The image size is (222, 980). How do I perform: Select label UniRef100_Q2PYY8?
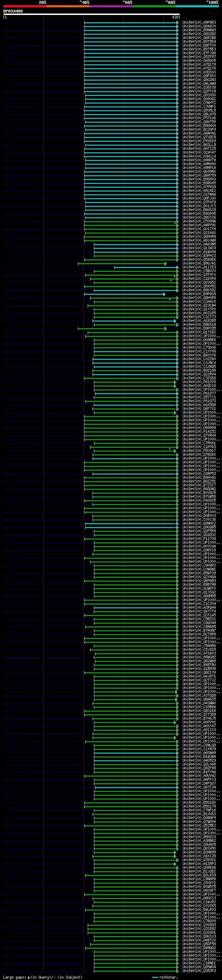click(x=199, y=91)
